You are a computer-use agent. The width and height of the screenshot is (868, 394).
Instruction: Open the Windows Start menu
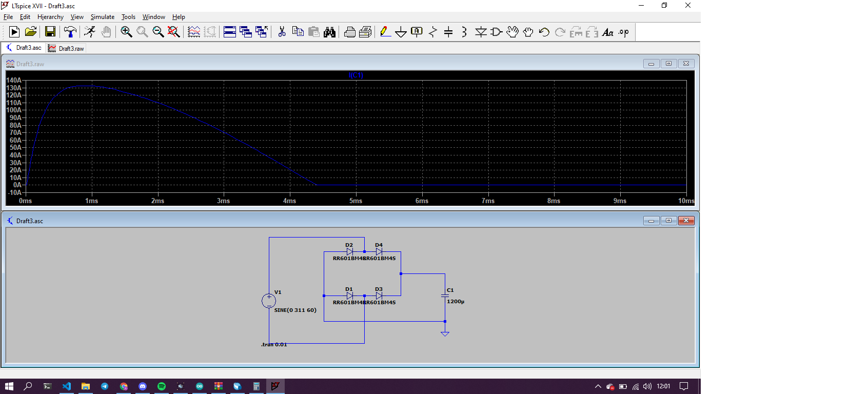[x=9, y=386]
